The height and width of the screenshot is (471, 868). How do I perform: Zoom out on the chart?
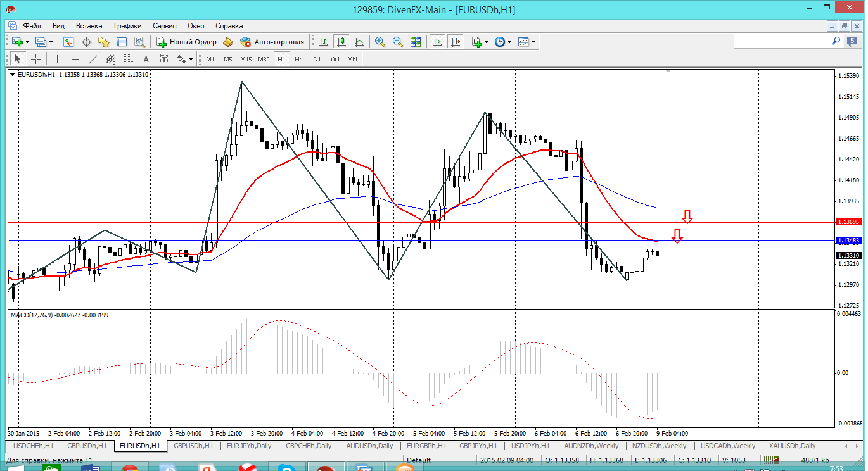click(398, 42)
